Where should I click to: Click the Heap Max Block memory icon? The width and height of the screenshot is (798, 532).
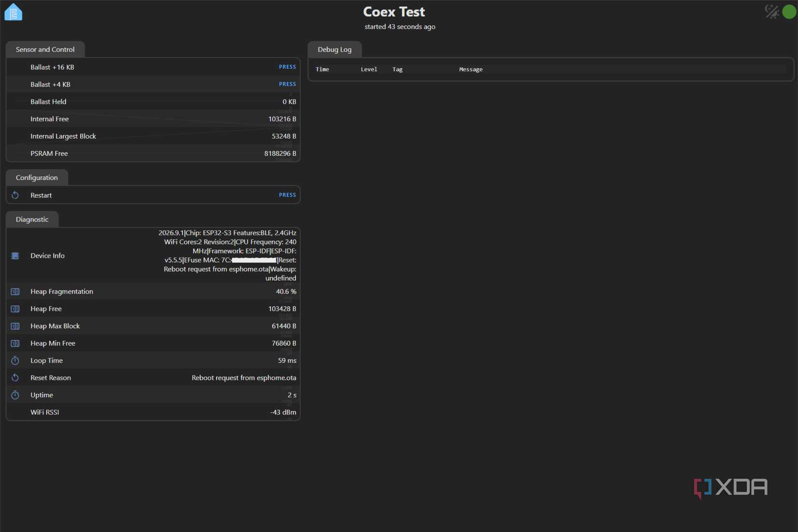tap(15, 326)
